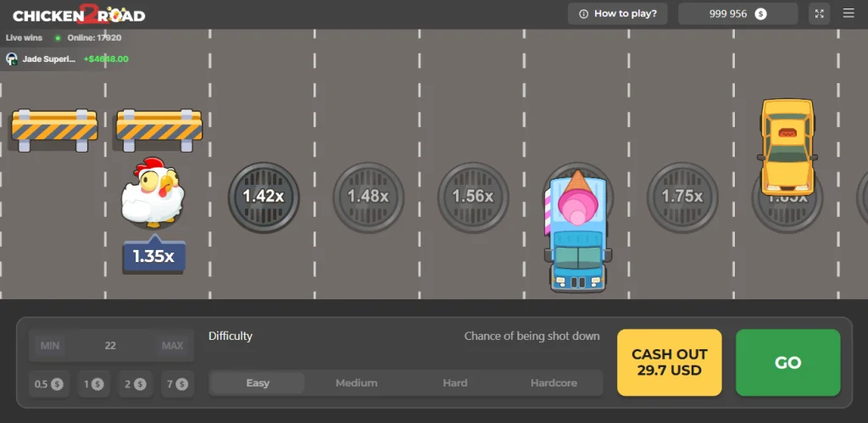868x423 pixels.
Task: Click the green online status dot
Action: [58, 38]
